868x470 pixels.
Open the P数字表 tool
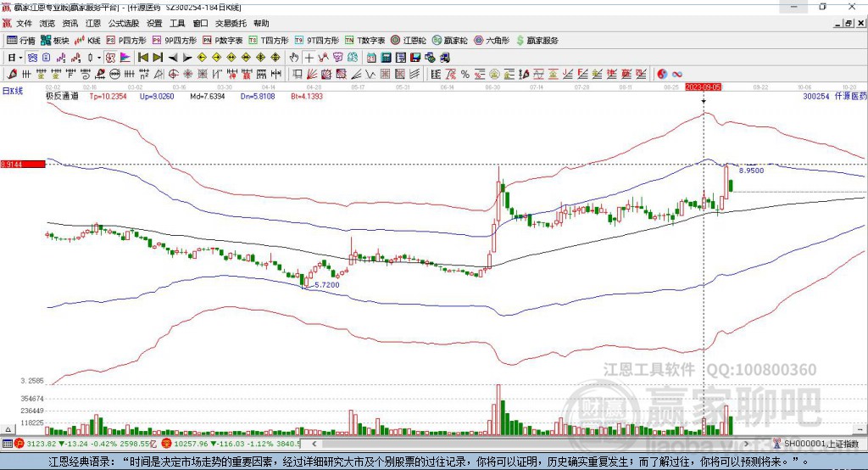(223, 41)
